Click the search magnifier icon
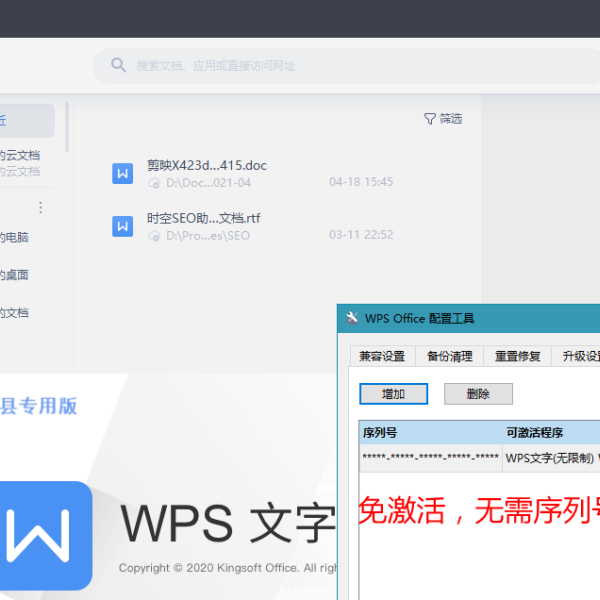 tap(118, 65)
